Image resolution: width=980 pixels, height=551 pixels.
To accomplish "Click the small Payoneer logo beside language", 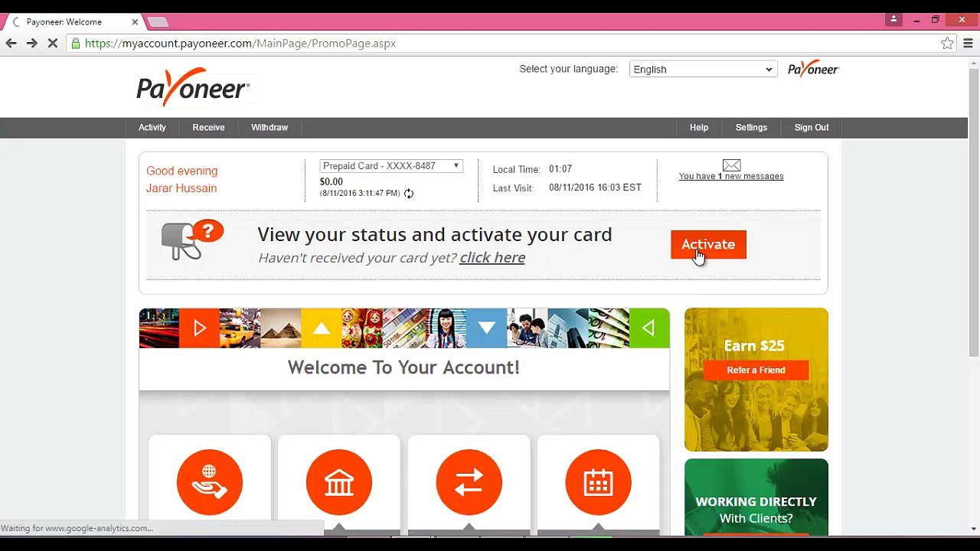I will [x=813, y=69].
